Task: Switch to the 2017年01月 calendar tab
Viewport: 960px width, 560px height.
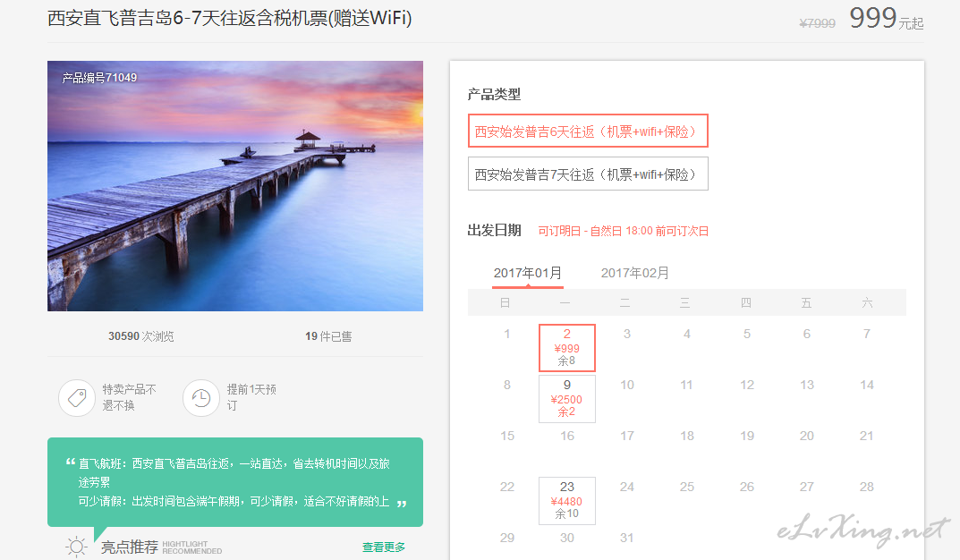Action: coord(528,273)
